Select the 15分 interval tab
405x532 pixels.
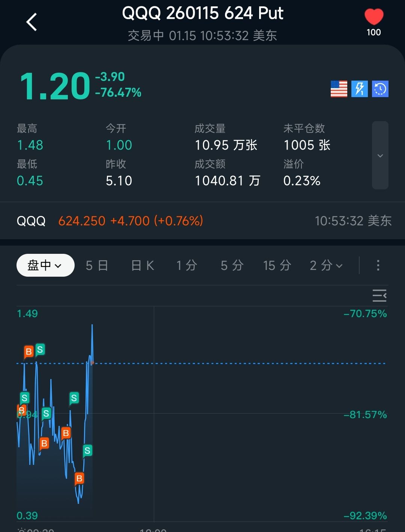click(x=277, y=265)
